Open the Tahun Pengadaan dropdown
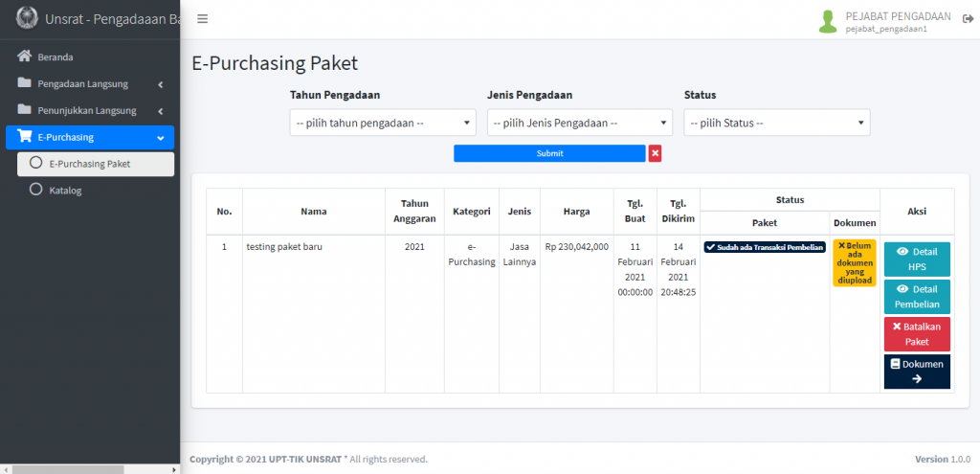980x474 pixels. pyautogui.click(x=383, y=123)
